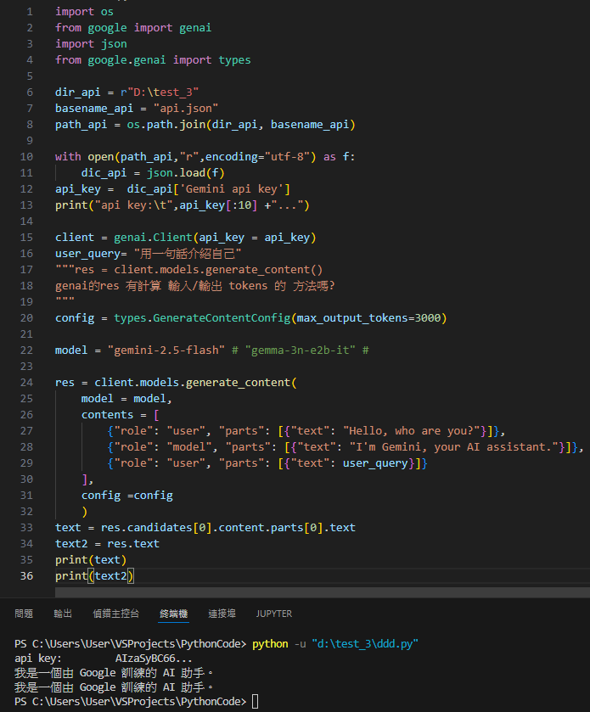Click the string "用一句話介紹自己"
This screenshot has height=712, width=590.
pos(188,253)
